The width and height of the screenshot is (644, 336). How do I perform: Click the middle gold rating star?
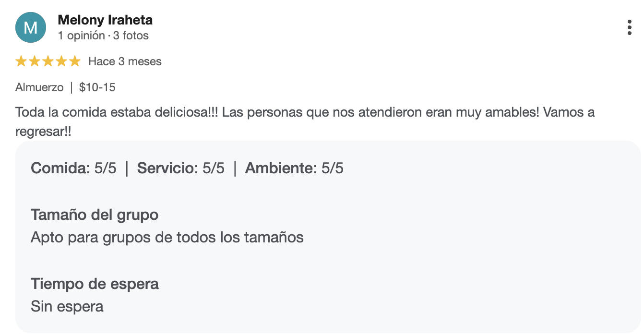(48, 61)
